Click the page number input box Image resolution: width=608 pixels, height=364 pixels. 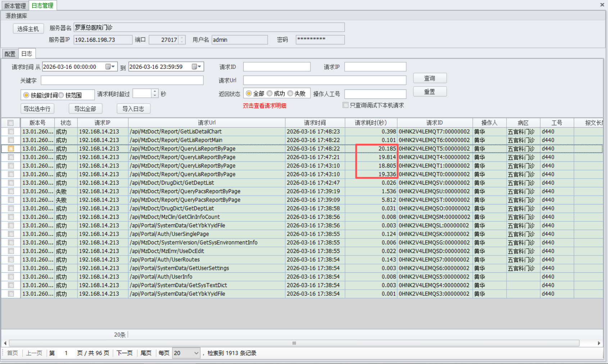66,353
